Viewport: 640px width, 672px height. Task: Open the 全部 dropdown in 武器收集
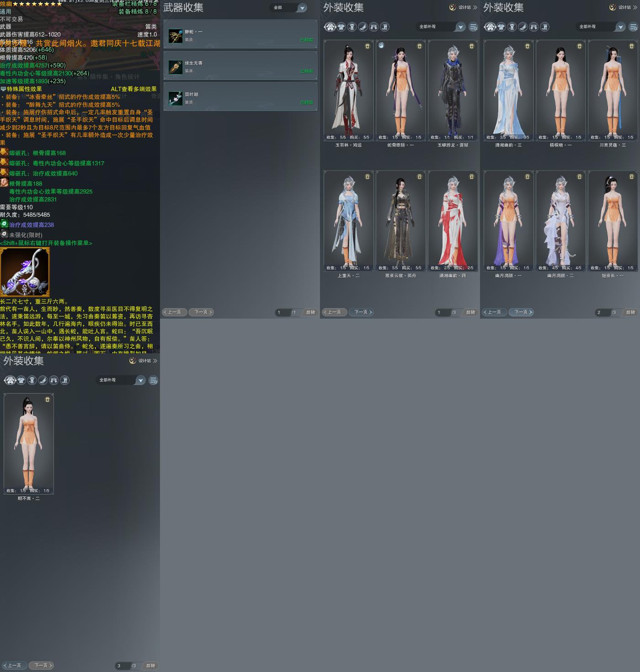(289, 8)
